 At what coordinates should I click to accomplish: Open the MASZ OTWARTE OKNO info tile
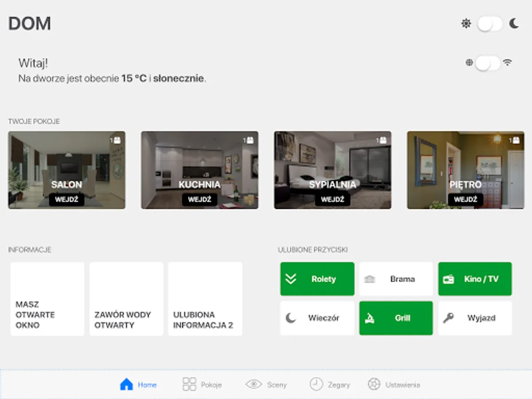(x=47, y=299)
